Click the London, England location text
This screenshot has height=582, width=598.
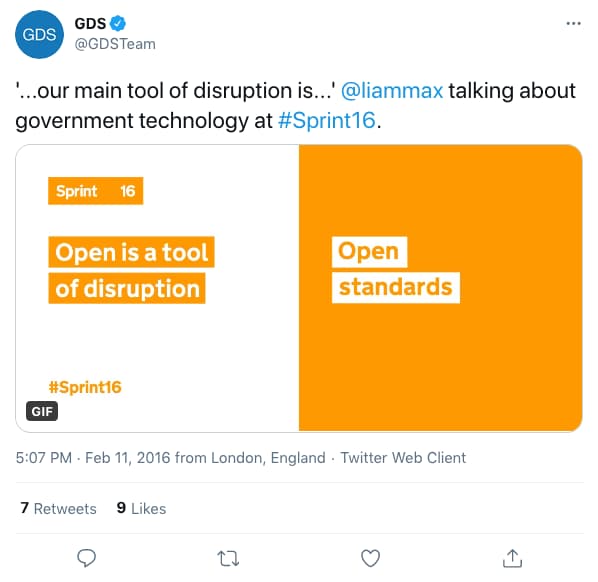coord(268,458)
